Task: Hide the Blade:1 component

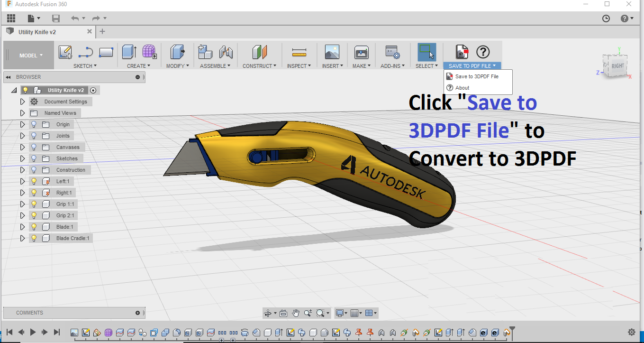Action: pyautogui.click(x=34, y=227)
